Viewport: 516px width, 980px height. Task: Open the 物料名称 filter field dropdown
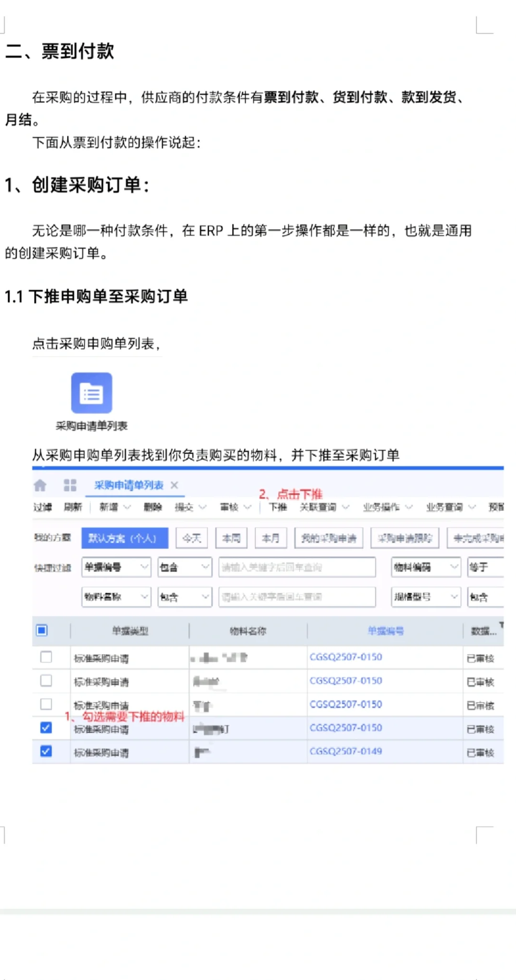pos(116,597)
